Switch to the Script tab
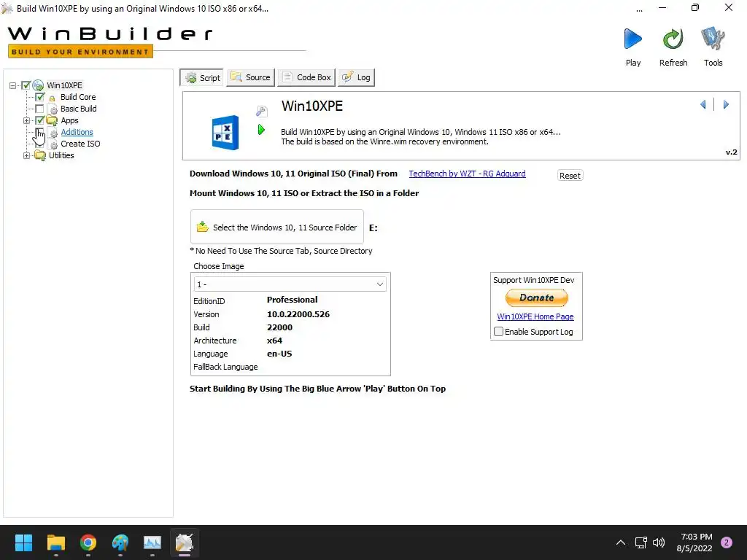747x560 pixels. tap(203, 77)
